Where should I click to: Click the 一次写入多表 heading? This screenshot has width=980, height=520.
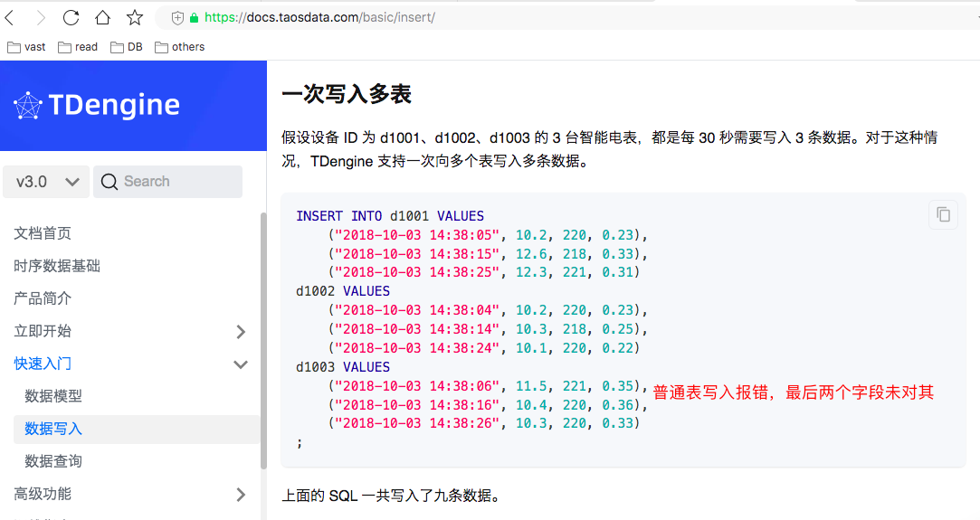tap(347, 94)
